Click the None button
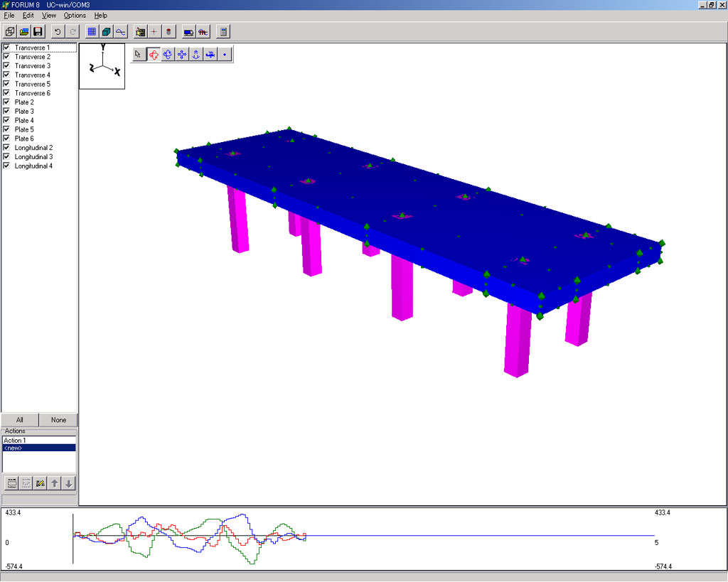Image resolution: width=728 pixels, height=582 pixels. click(58, 420)
